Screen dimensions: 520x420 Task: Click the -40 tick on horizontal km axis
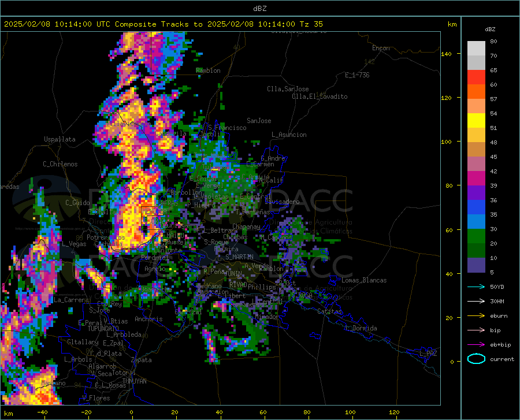coord(42,412)
